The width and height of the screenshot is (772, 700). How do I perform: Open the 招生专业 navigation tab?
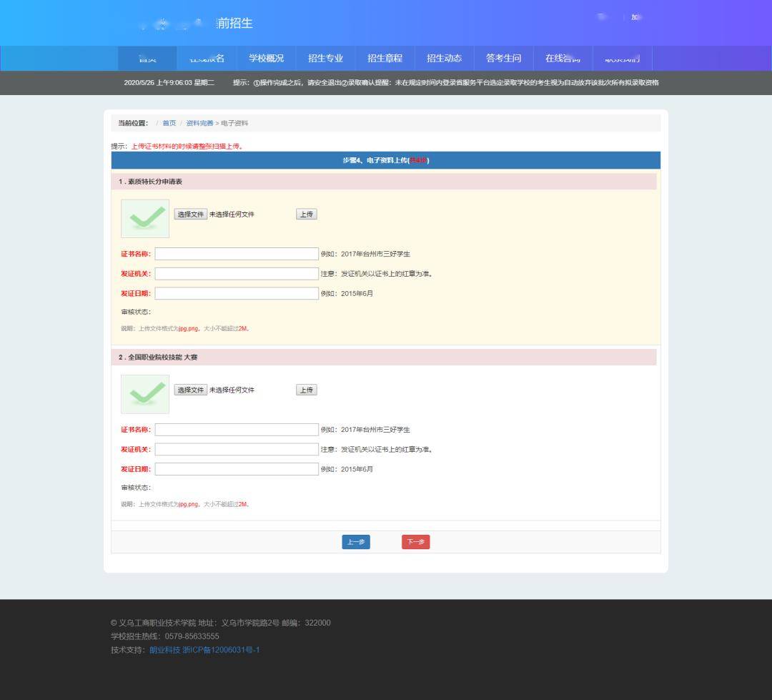tap(325, 58)
